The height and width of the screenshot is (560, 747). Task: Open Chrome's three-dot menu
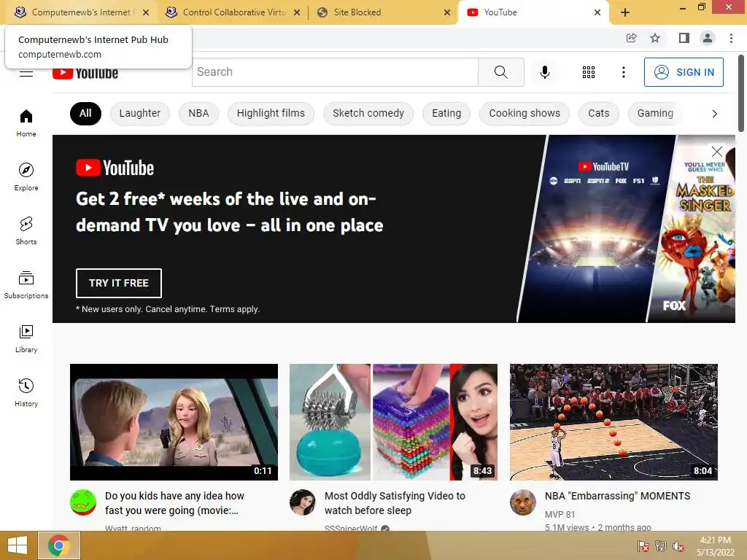731,38
